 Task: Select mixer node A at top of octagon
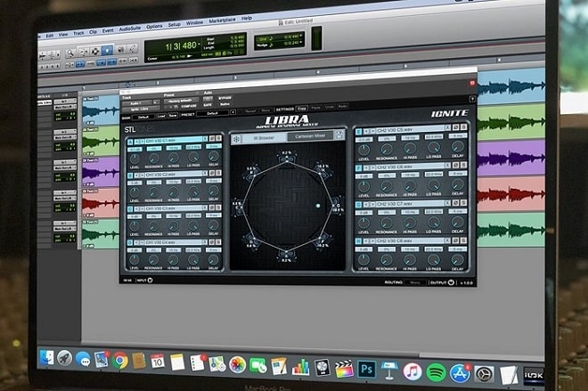click(x=287, y=158)
